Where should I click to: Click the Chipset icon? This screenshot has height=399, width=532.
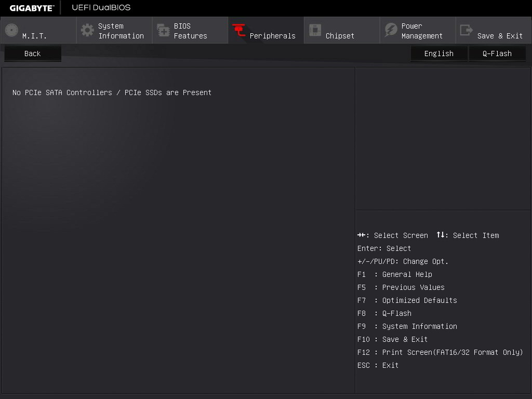click(315, 30)
